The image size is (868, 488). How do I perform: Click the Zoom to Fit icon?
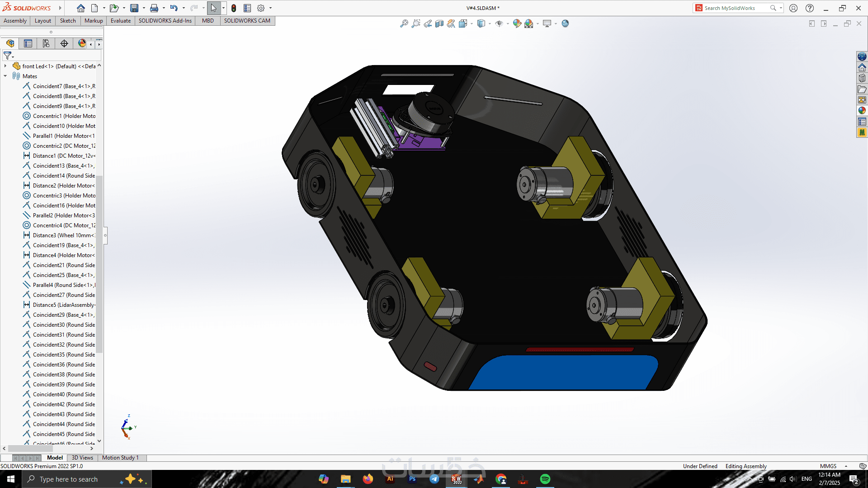(404, 23)
